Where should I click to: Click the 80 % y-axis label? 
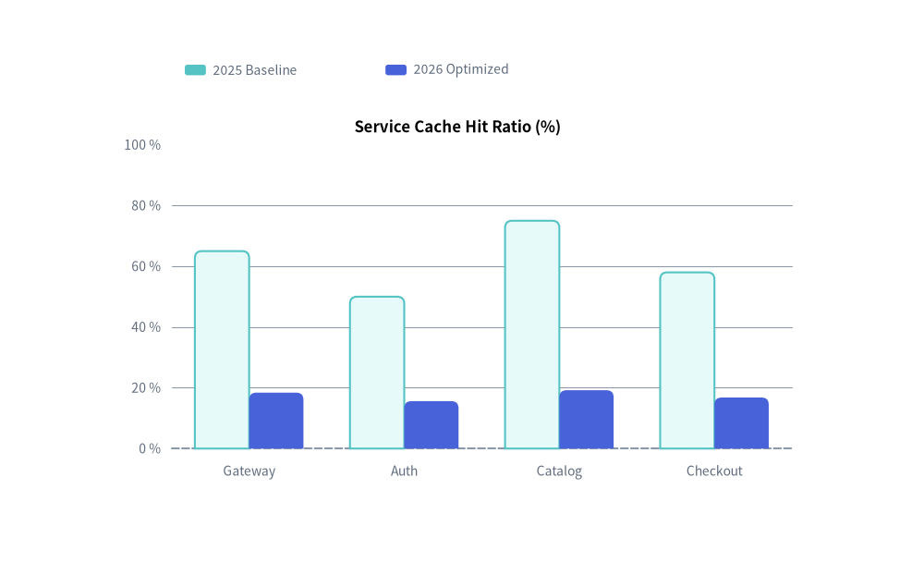click(146, 206)
